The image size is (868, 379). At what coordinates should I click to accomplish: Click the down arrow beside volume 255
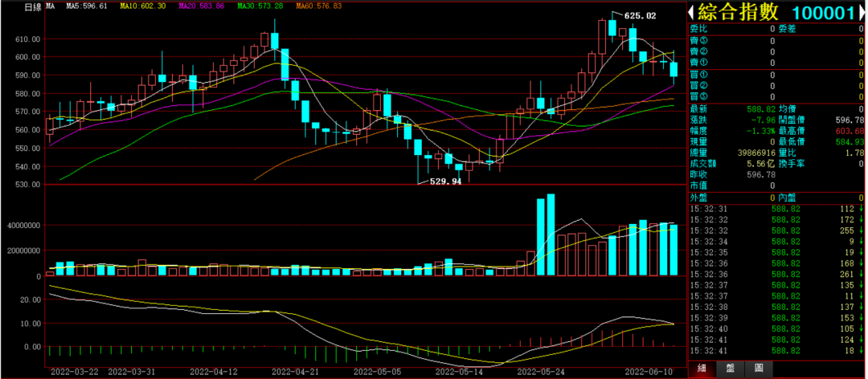point(862,230)
